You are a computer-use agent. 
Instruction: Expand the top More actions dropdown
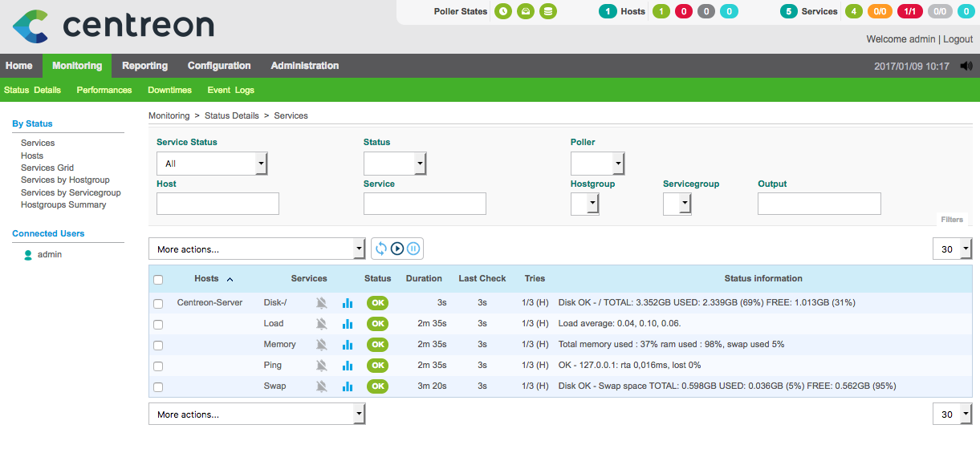tap(257, 249)
